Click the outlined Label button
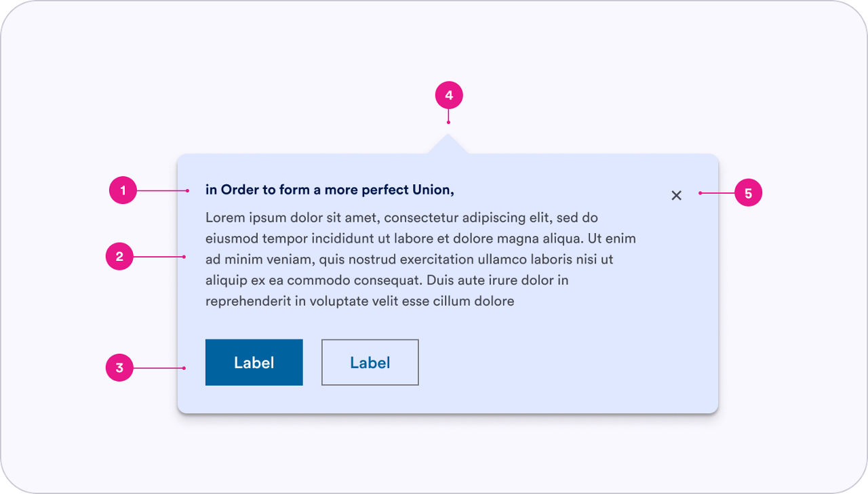 pyautogui.click(x=370, y=363)
